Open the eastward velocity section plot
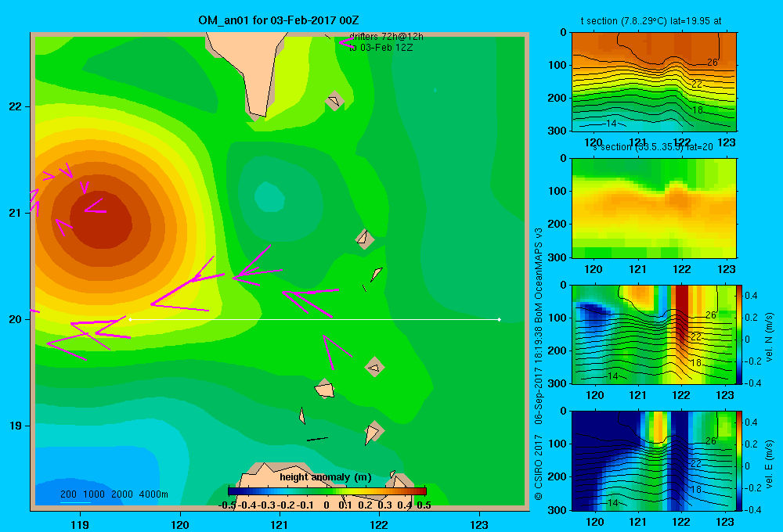 point(654,461)
